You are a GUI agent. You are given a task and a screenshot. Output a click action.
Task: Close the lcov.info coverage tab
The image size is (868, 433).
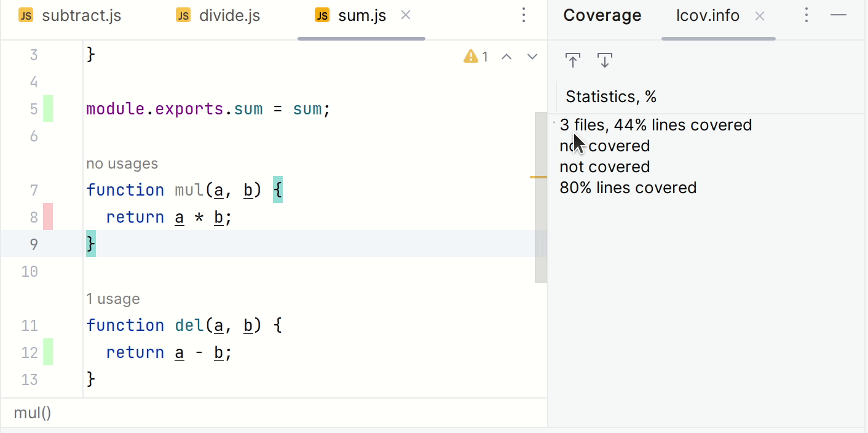760,17
